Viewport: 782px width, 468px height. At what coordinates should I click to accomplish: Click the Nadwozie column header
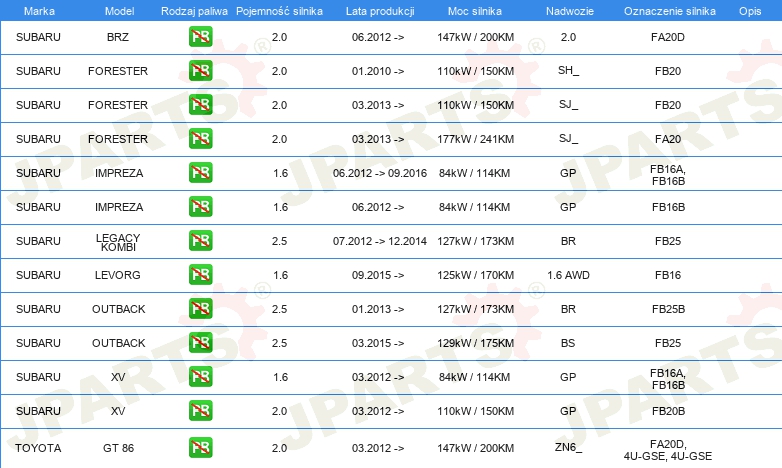coord(570,11)
